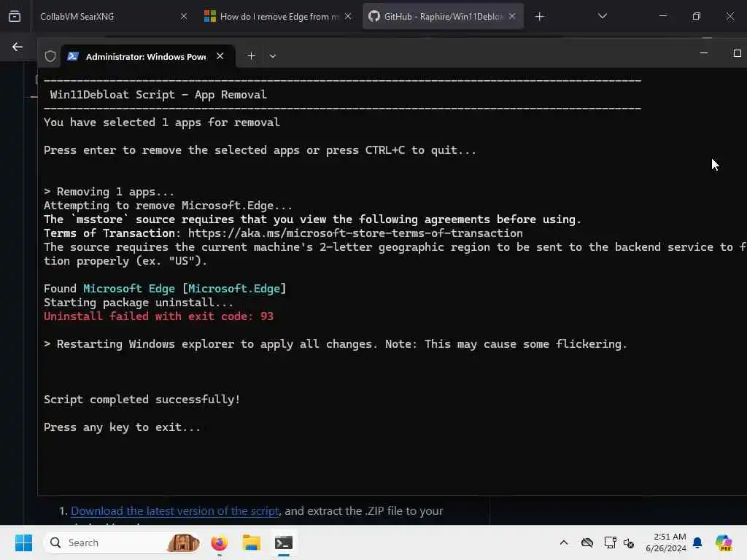Maximize the Windows Terminal window
This screenshot has width=747, height=560.
(x=737, y=53)
